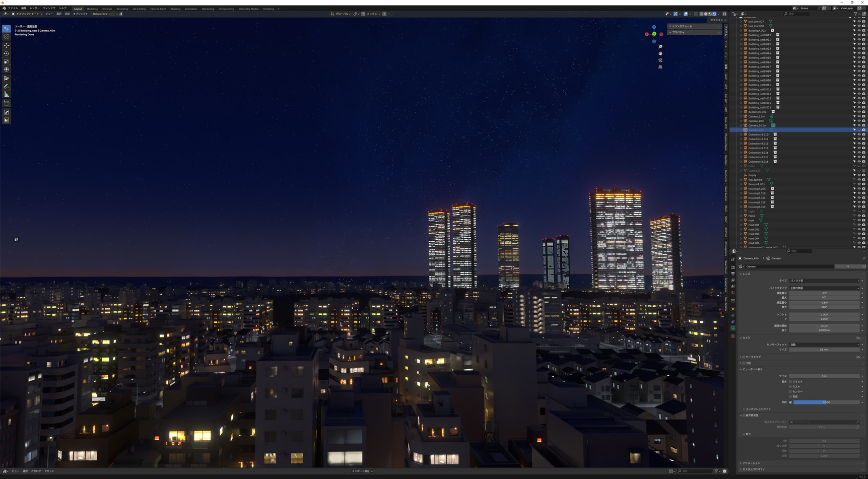Switch to the Shading workspace tab
Screen dimensions: 868x479
coord(175,9)
